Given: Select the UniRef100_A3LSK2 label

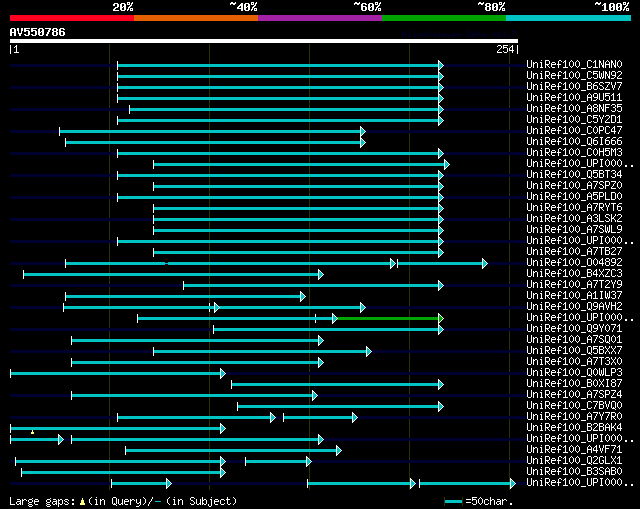Looking at the screenshot, I should [x=574, y=219].
